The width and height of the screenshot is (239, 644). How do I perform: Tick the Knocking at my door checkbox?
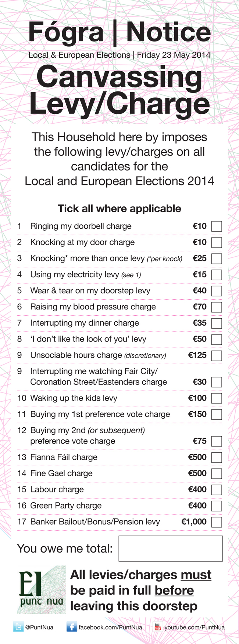(x=217, y=243)
